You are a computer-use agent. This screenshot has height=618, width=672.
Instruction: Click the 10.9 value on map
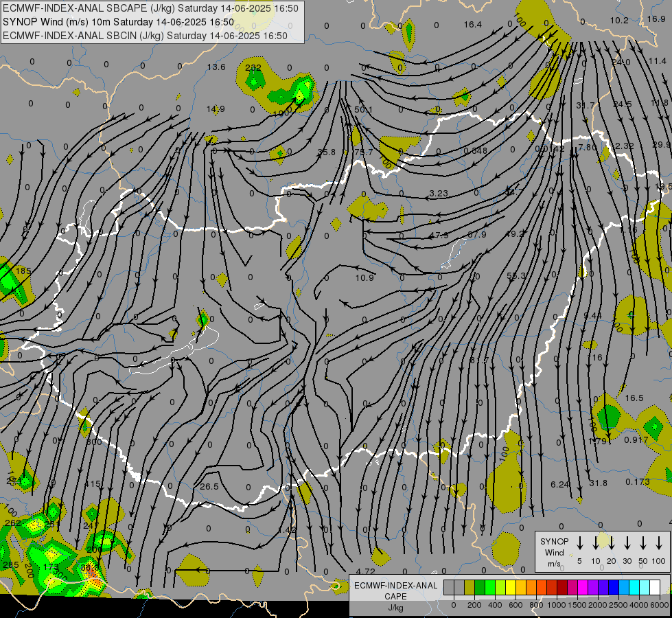pyautogui.click(x=364, y=277)
